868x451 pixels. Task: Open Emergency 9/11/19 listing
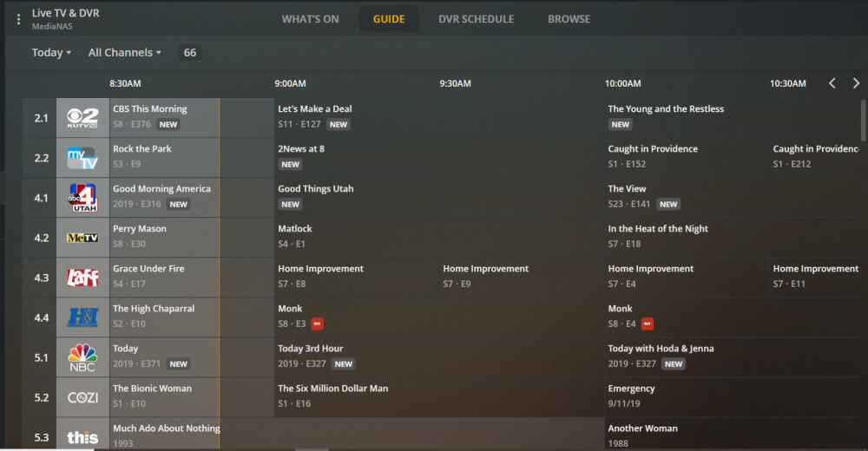point(731,397)
